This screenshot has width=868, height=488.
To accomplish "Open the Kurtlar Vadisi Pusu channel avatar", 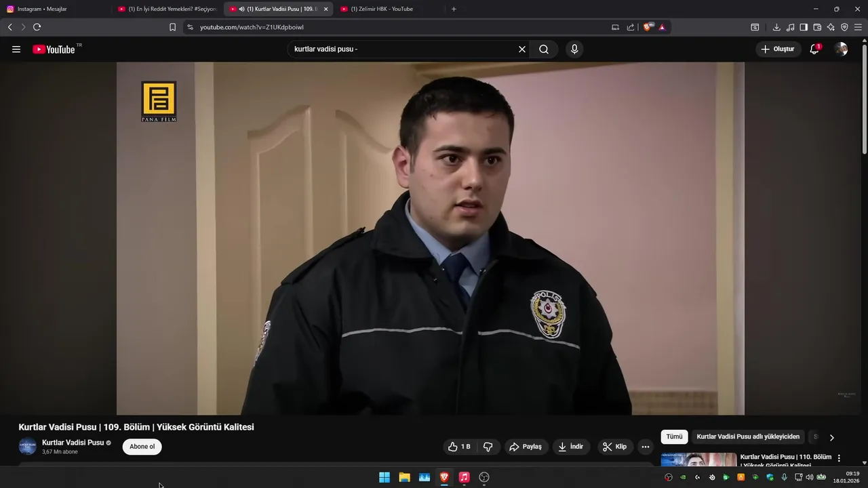I will (27, 446).
